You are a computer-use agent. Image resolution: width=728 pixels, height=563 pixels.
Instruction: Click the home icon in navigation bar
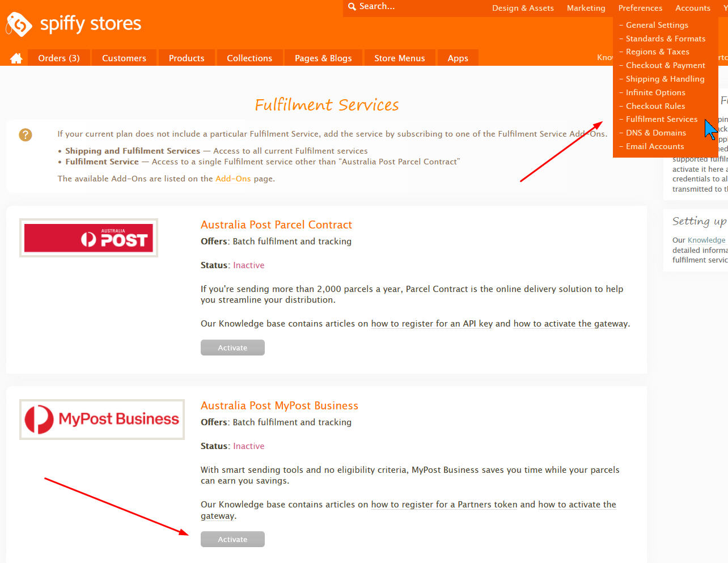16,58
